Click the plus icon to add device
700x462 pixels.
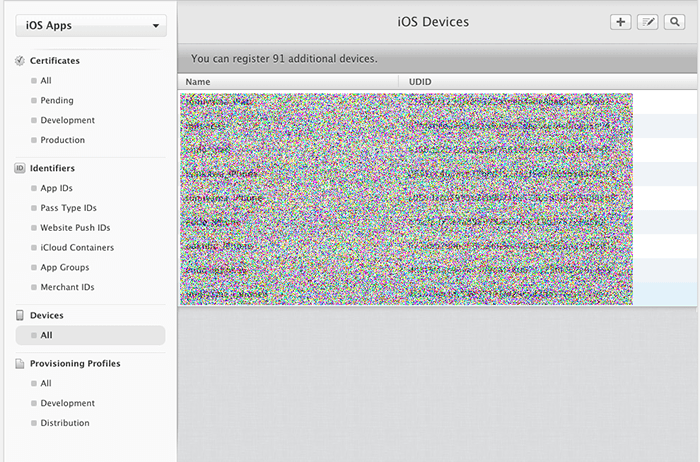click(620, 22)
